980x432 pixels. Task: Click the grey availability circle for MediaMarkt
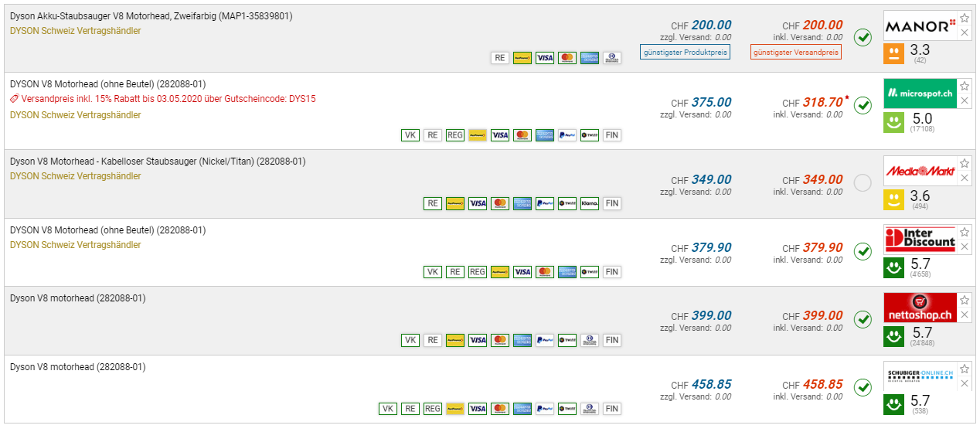[863, 183]
